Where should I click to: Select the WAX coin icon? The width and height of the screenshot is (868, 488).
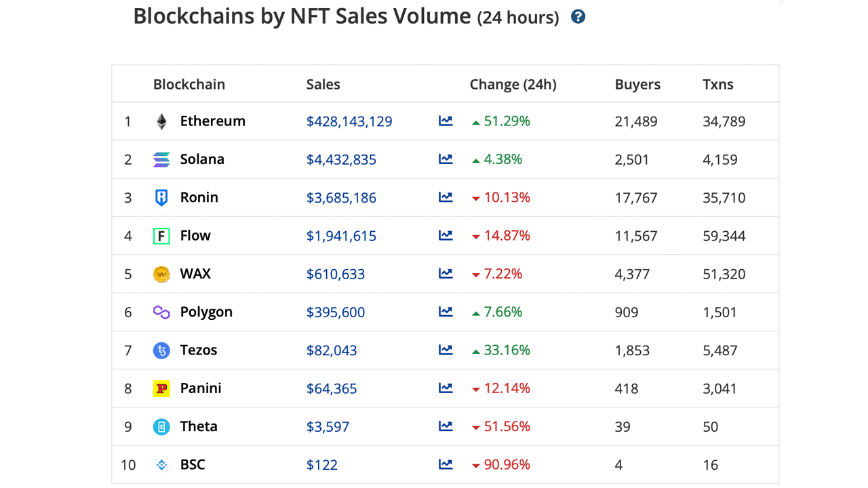tap(161, 274)
